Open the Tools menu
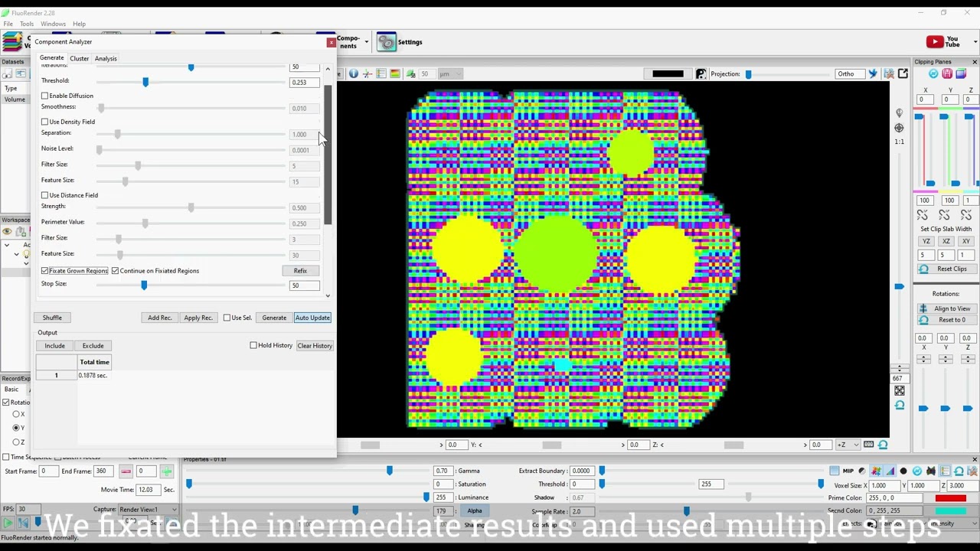The width and height of the screenshot is (980, 551). tap(27, 24)
